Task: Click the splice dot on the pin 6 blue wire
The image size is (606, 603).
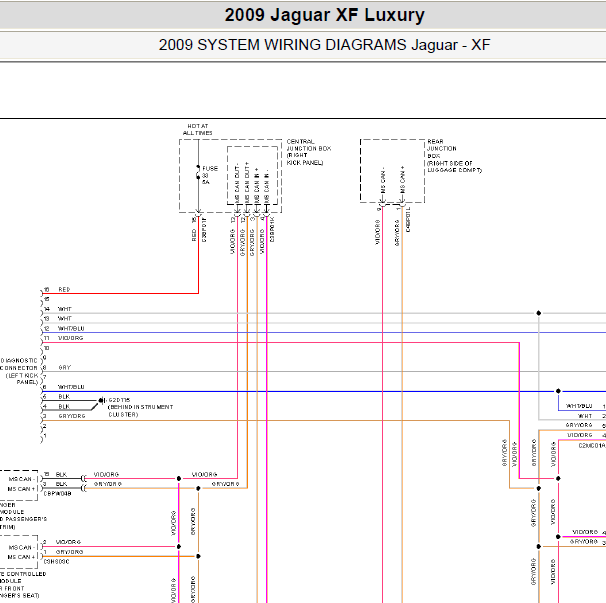Action: (558, 391)
